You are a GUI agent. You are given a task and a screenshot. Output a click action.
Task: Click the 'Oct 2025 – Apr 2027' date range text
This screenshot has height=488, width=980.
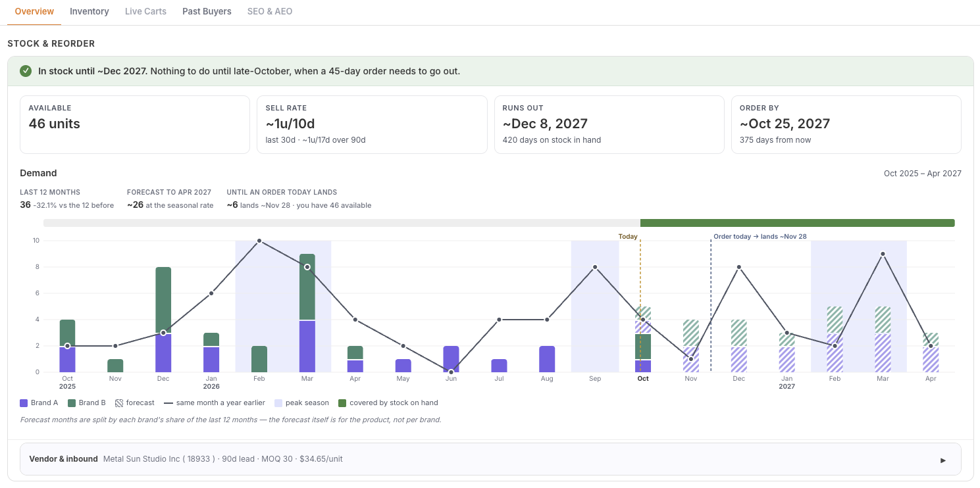tap(923, 174)
